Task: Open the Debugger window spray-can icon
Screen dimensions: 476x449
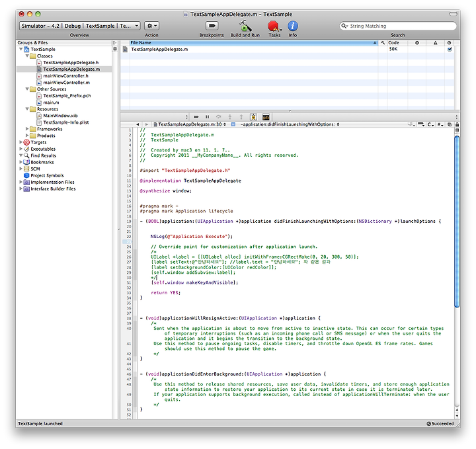Action: tap(253, 117)
